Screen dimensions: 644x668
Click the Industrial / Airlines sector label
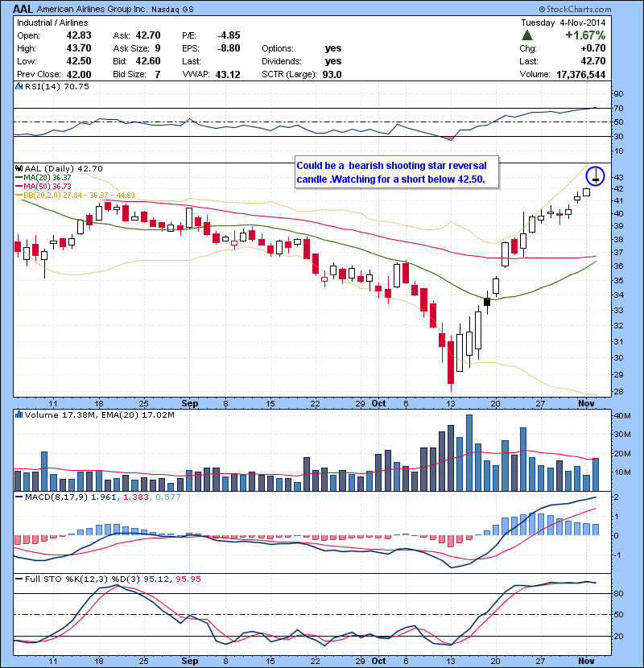coord(52,23)
